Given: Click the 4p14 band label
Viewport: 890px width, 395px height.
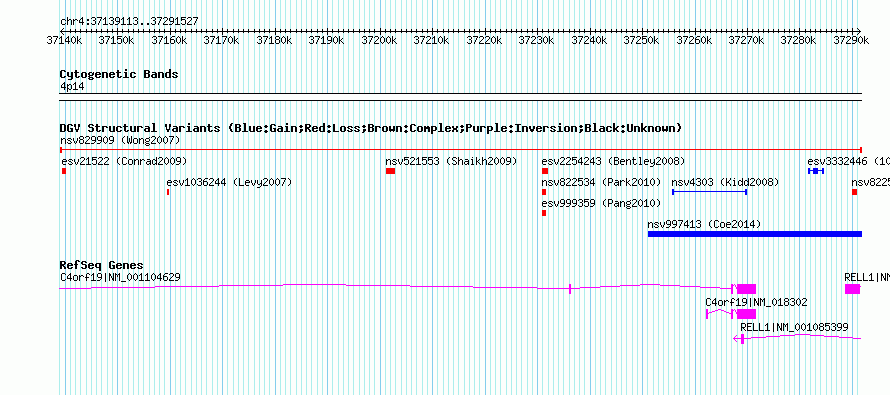Looking at the screenshot, I should click(x=72, y=87).
